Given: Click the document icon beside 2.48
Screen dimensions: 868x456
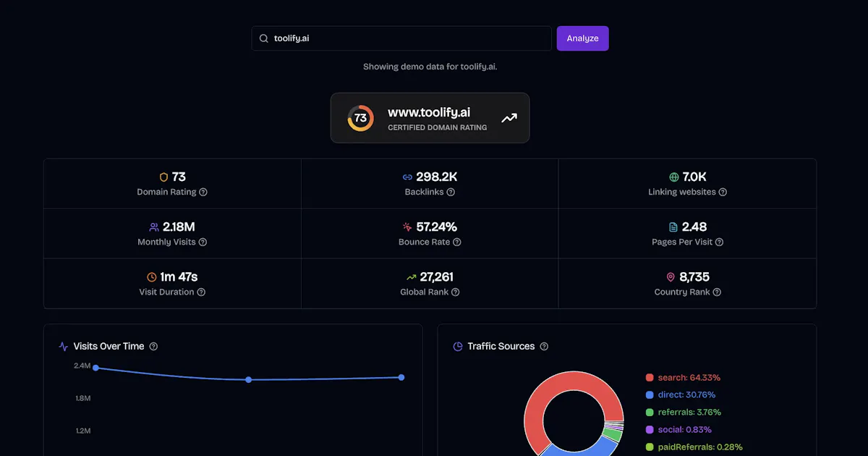Looking at the screenshot, I should [x=673, y=227].
